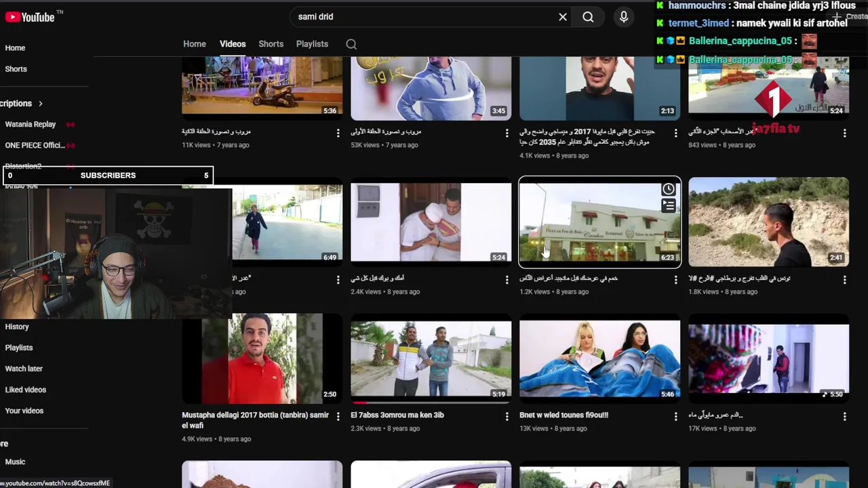
Task: Click termet_3imed chat message
Action: (x=753, y=23)
